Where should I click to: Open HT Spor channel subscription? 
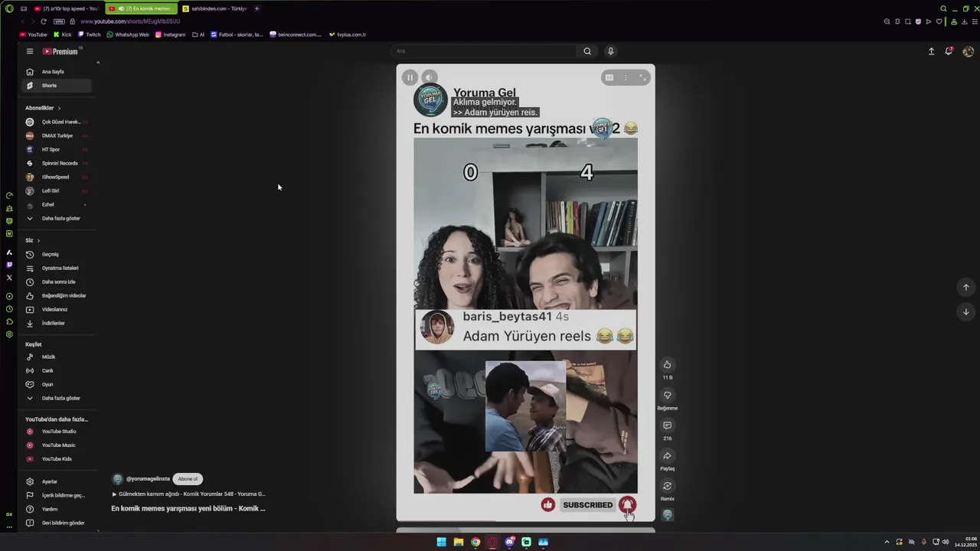pyautogui.click(x=56, y=149)
